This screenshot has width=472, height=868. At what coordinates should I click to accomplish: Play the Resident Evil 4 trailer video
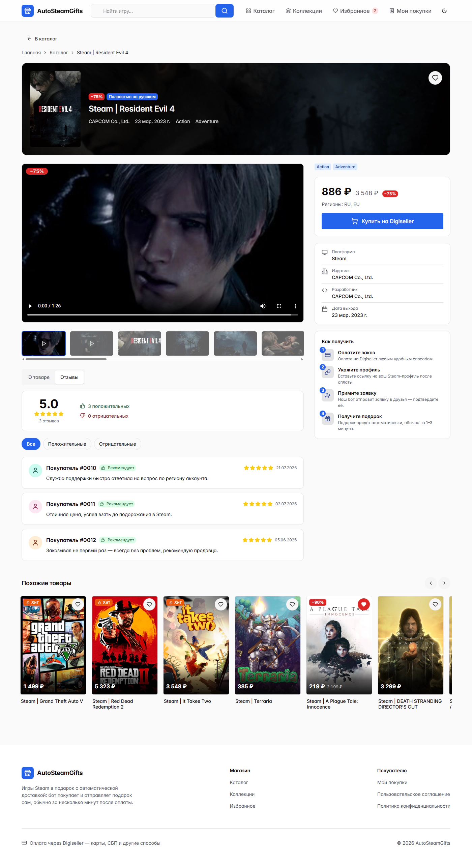pyautogui.click(x=30, y=306)
